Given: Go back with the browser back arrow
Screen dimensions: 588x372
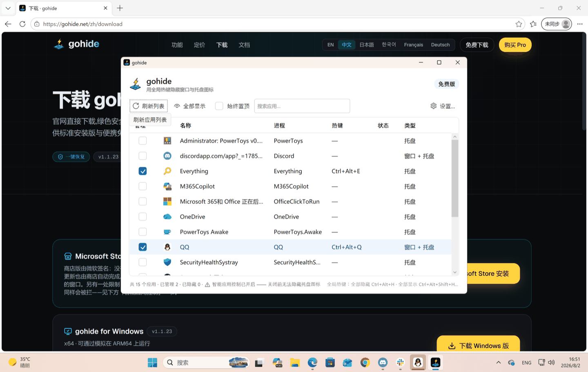Looking at the screenshot, I should [x=8, y=24].
